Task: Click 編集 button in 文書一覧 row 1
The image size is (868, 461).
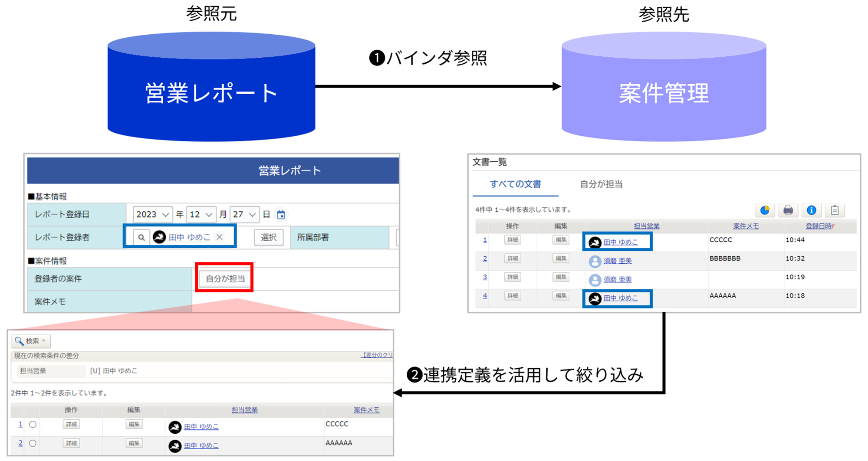Action: tap(561, 240)
